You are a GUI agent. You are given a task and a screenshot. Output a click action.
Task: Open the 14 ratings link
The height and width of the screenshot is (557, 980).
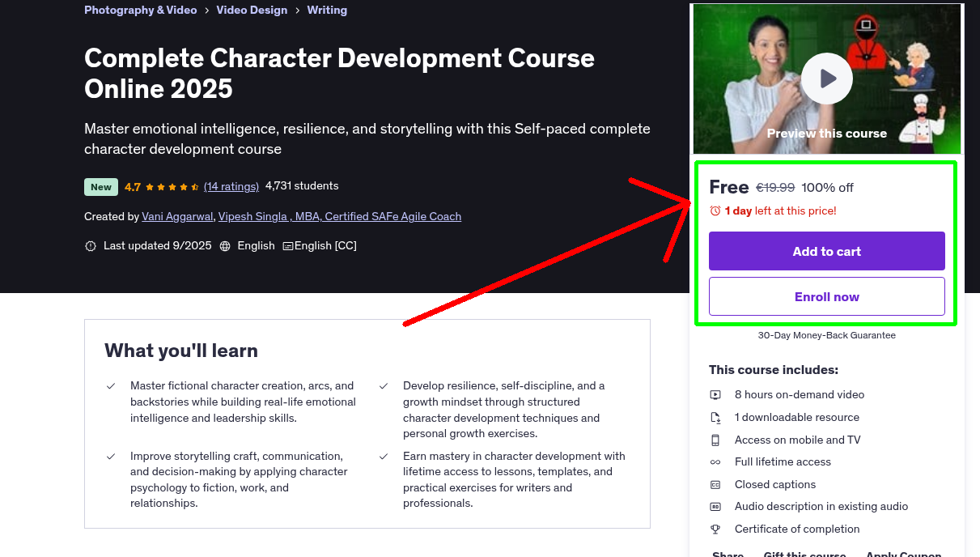point(231,186)
